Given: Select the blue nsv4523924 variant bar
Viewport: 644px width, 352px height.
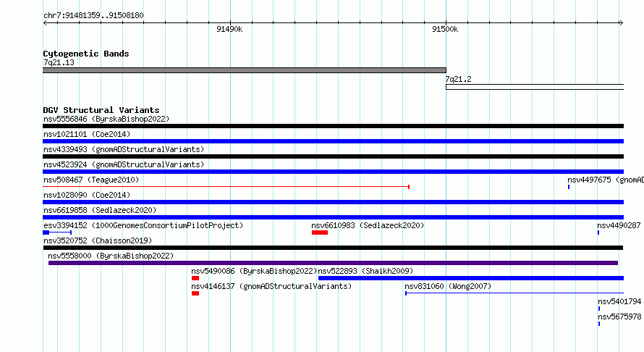Looking at the screenshot, I should coord(333,172).
